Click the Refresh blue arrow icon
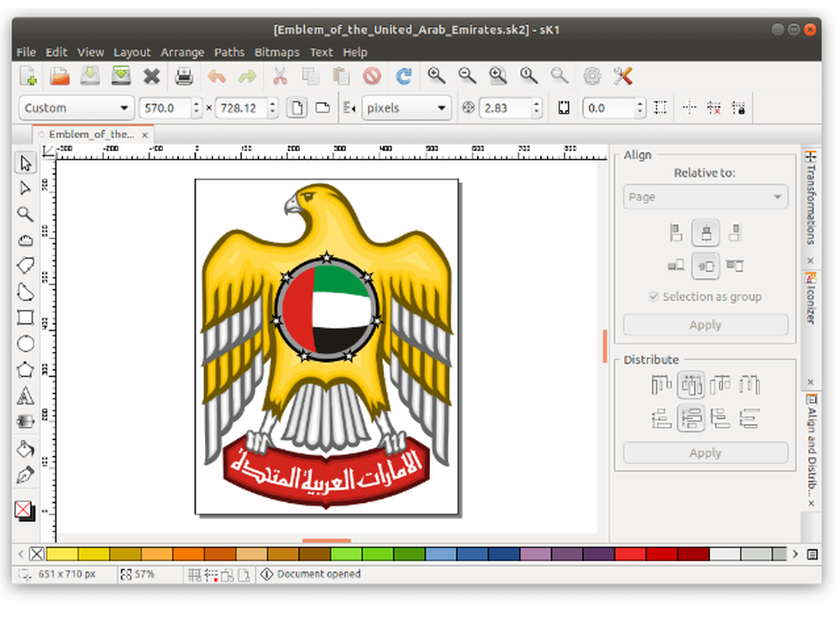Viewport: 840px width, 624px height. (x=403, y=76)
